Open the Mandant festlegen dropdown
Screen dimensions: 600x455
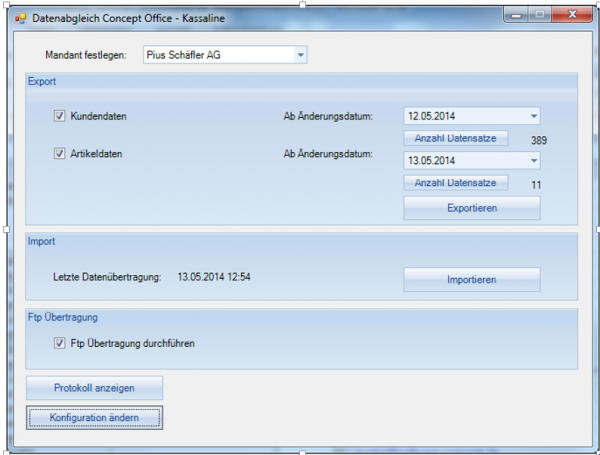coord(301,54)
